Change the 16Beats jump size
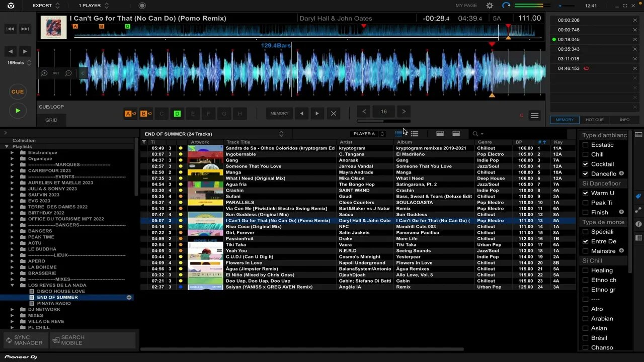The image size is (644, 362). (x=19, y=63)
